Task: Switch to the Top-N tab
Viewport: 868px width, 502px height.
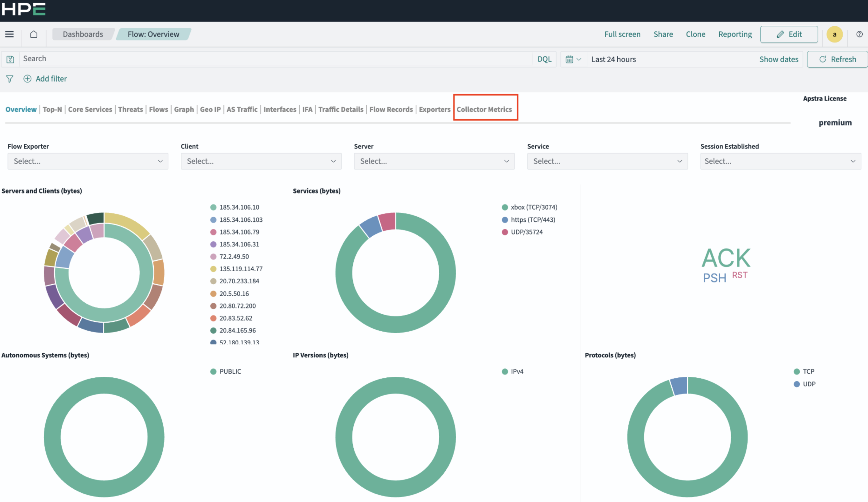Action: click(x=52, y=109)
